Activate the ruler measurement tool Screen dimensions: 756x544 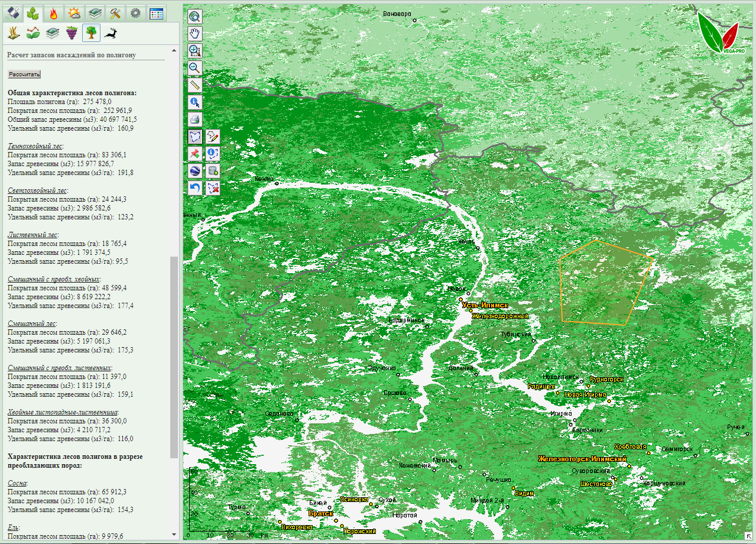194,85
